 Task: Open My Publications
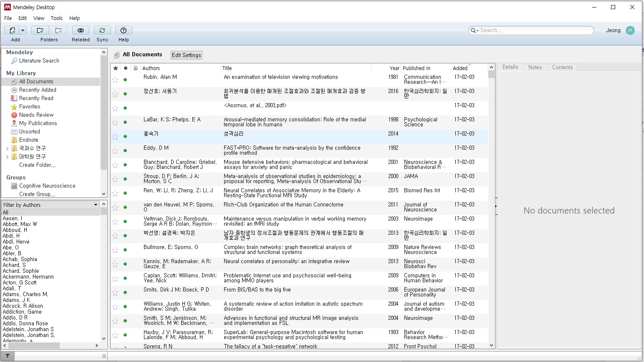click(x=38, y=123)
